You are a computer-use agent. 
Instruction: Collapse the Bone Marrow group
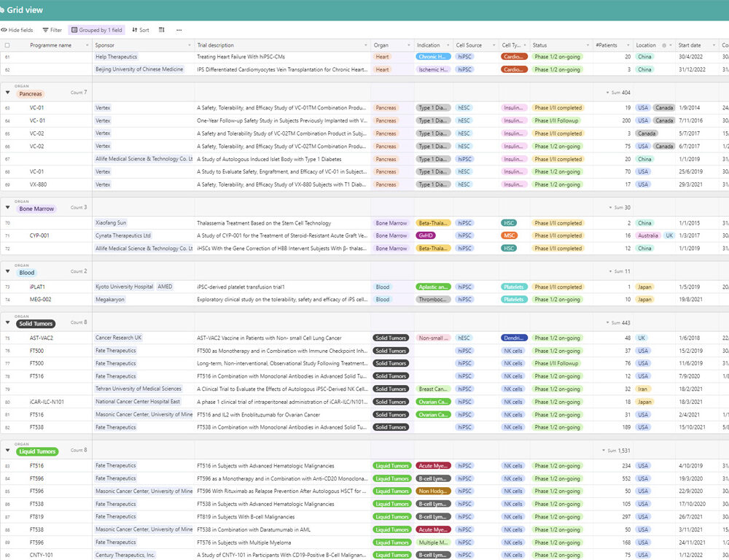pos(7,207)
